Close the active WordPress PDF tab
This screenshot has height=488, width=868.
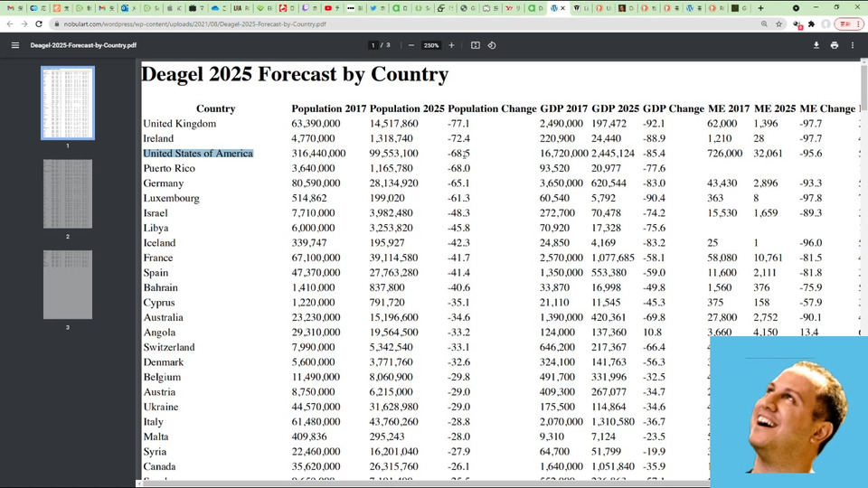(563, 8)
